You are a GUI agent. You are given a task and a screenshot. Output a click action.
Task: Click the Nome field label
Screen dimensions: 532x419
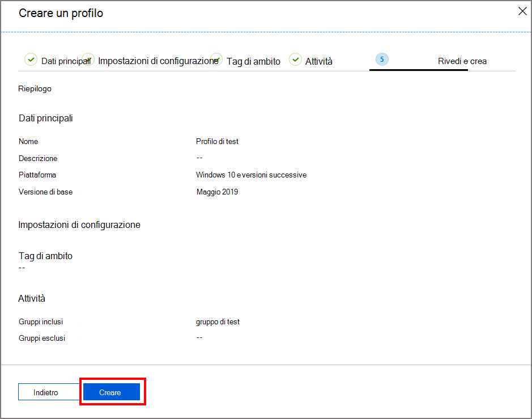coord(28,141)
